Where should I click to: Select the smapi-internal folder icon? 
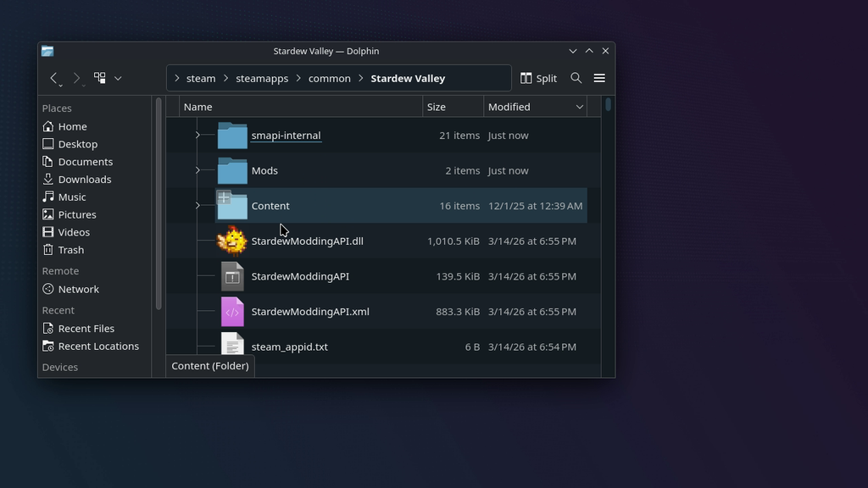(232, 136)
